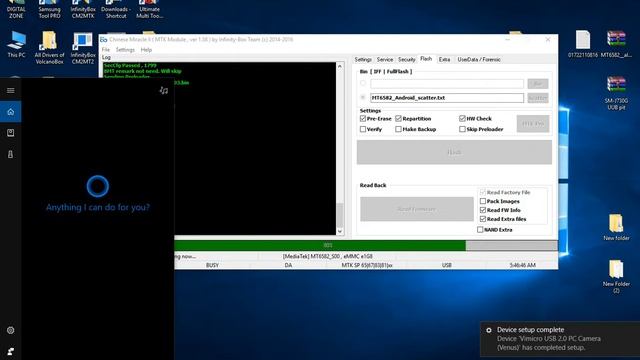
Task: Switch to the UserData / Forensic tab
Action: click(x=479, y=60)
